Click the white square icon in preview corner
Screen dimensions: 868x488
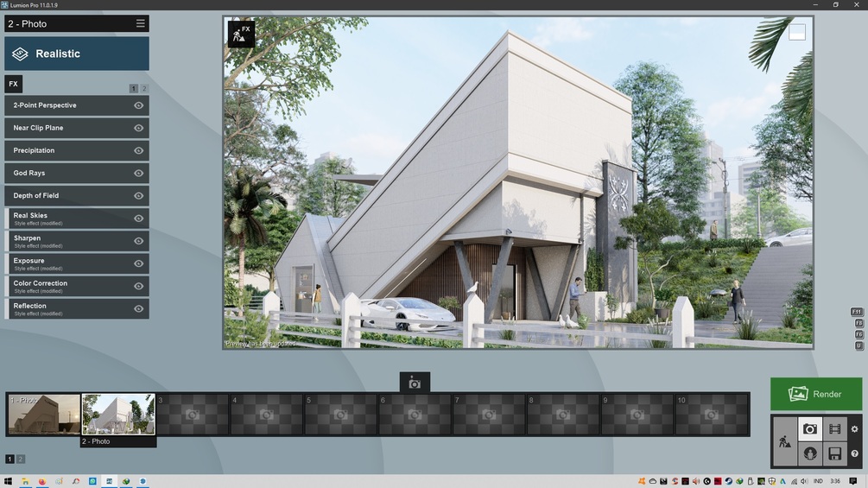click(x=797, y=32)
